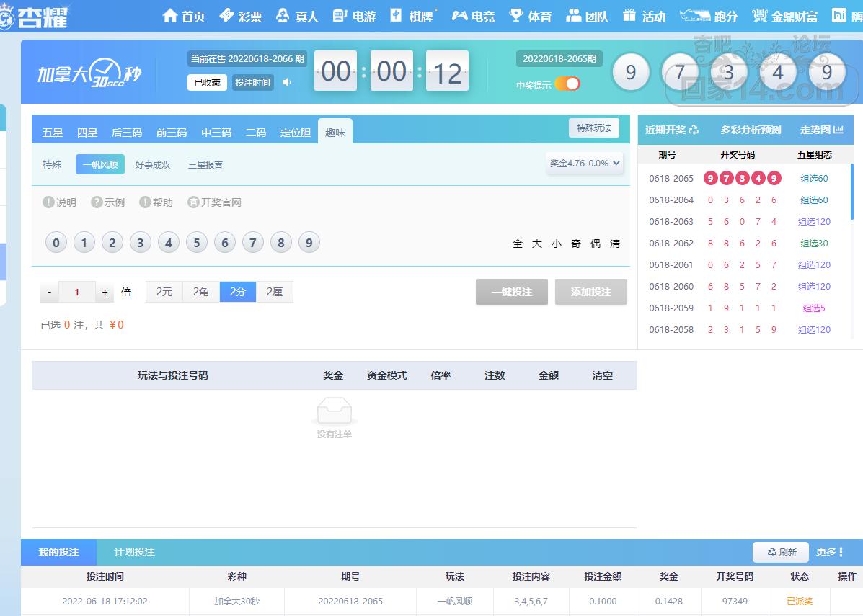
Task: Switch to the 五星 play tab
Action: (53, 133)
